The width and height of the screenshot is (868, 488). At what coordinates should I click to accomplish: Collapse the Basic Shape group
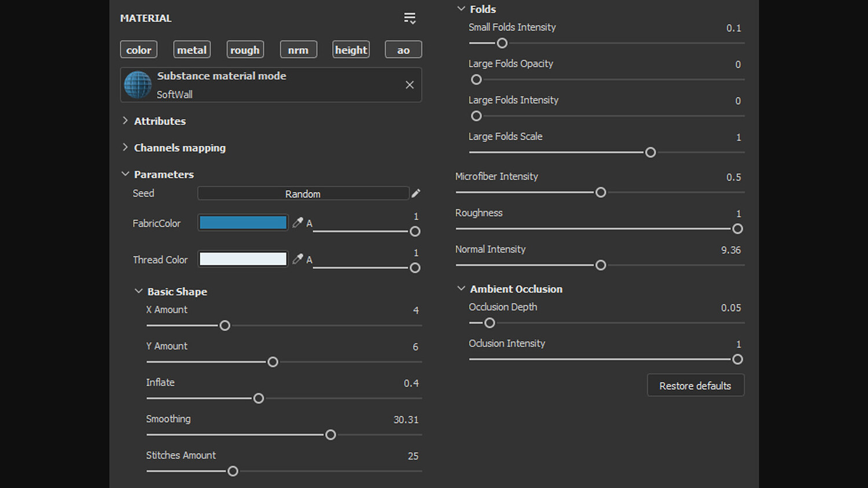[139, 291]
